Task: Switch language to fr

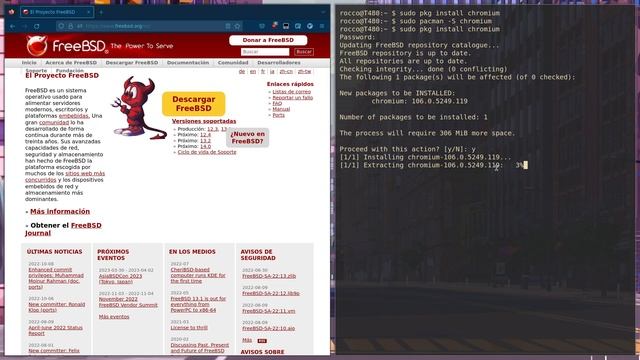Action: tap(263, 71)
